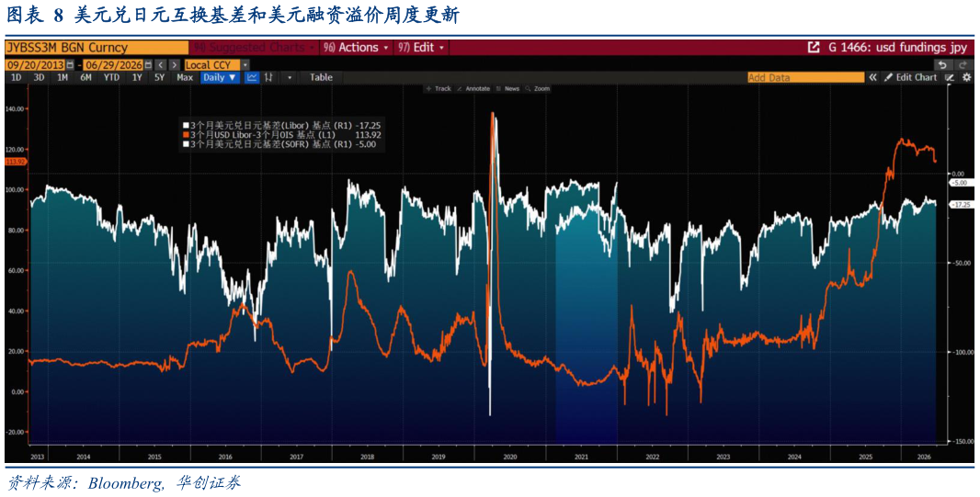The image size is (980, 497).
Task: Expand the 96) Actions menu
Action: [x=356, y=48]
